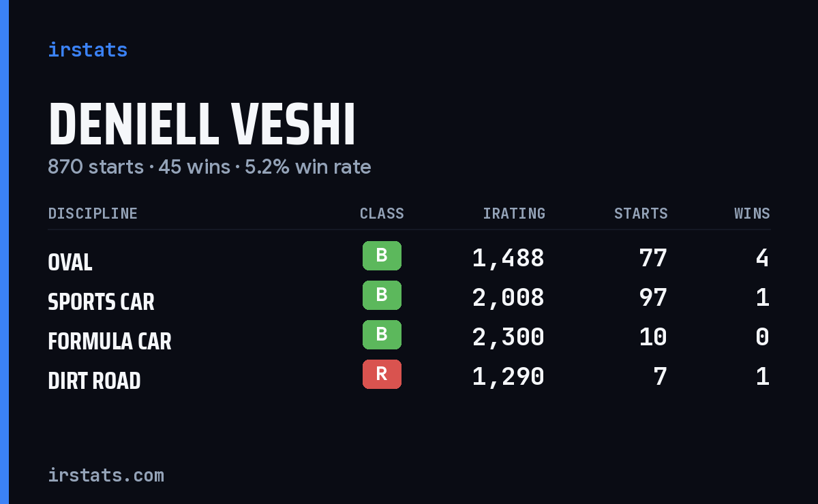Select the Formula Car B class badge

point(382,334)
